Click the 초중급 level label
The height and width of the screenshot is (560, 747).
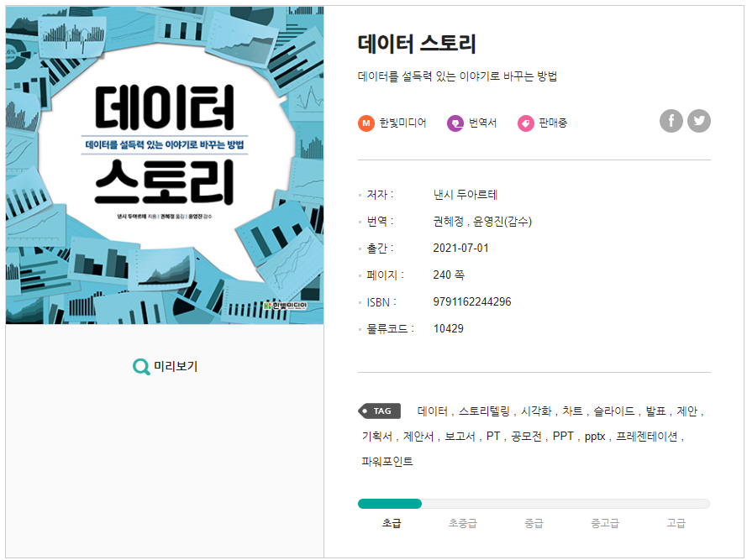click(463, 523)
